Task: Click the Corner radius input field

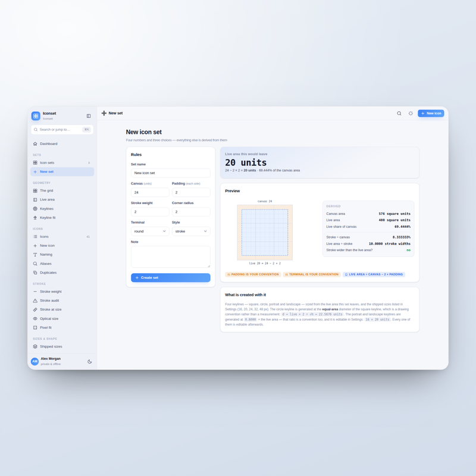Action: click(x=191, y=212)
